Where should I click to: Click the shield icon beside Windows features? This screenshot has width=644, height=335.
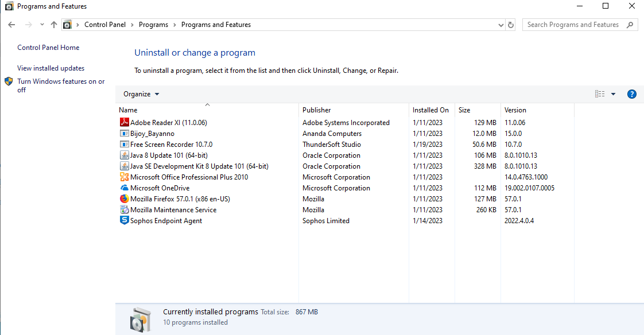click(x=9, y=81)
